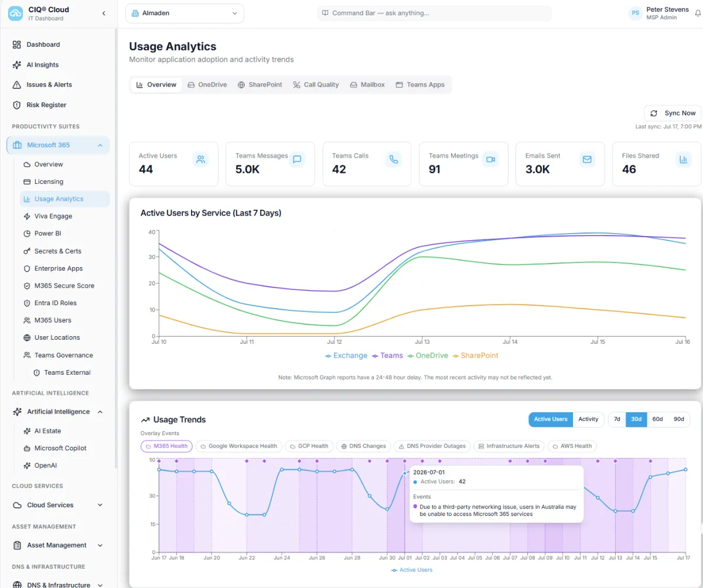
Task: Toggle the M365 Health overlay chip
Action: [166, 446]
